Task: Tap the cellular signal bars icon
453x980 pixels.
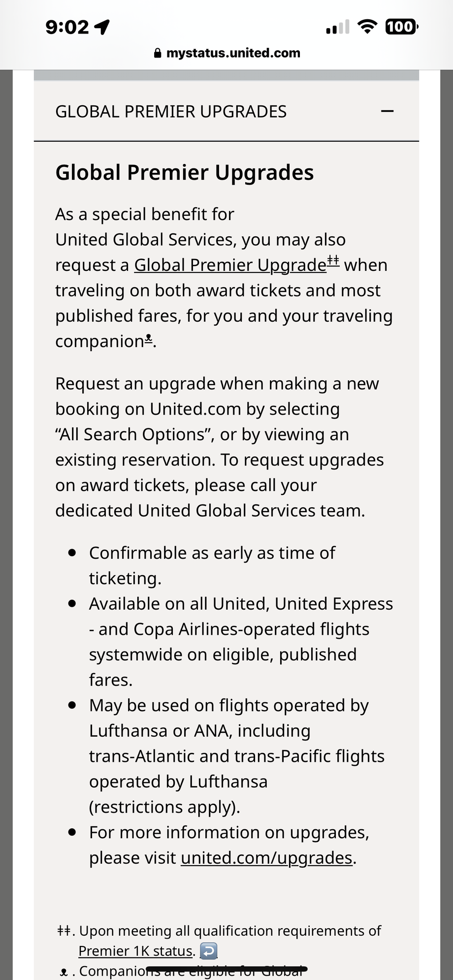Action: coord(338,28)
